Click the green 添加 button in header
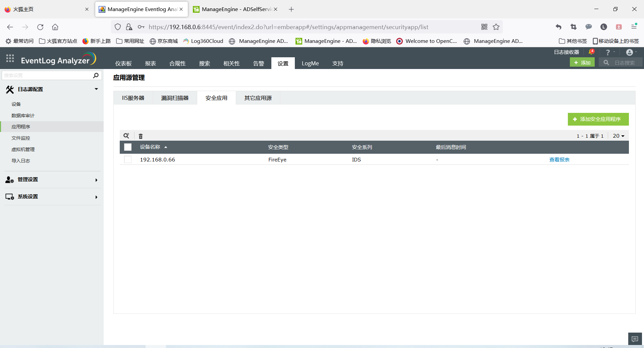The width and height of the screenshot is (644, 348). (582, 62)
